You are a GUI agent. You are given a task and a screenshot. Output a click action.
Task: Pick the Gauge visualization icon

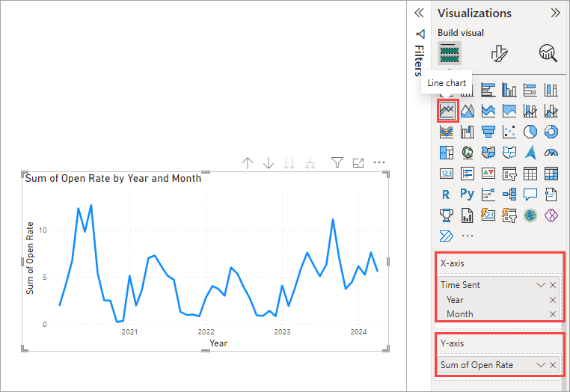(551, 153)
